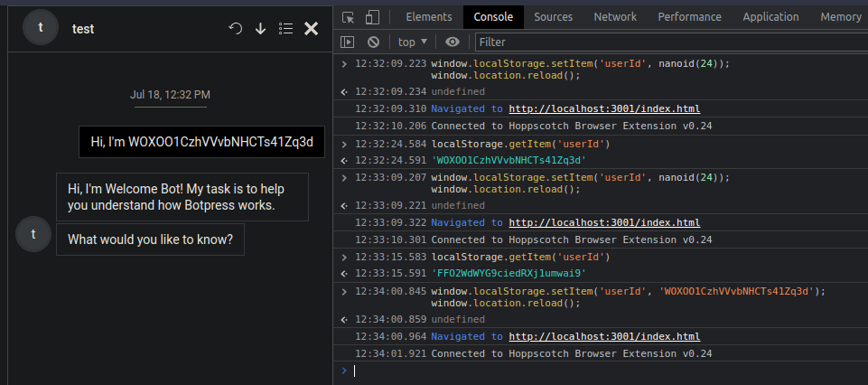Clear the console log
This screenshot has width=868, height=385.
click(373, 42)
